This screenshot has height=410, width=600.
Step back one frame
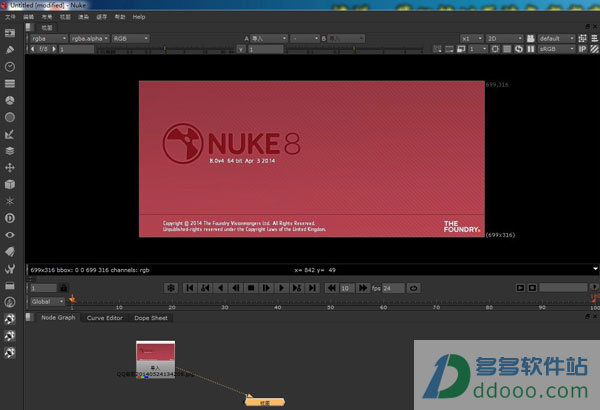pos(236,288)
